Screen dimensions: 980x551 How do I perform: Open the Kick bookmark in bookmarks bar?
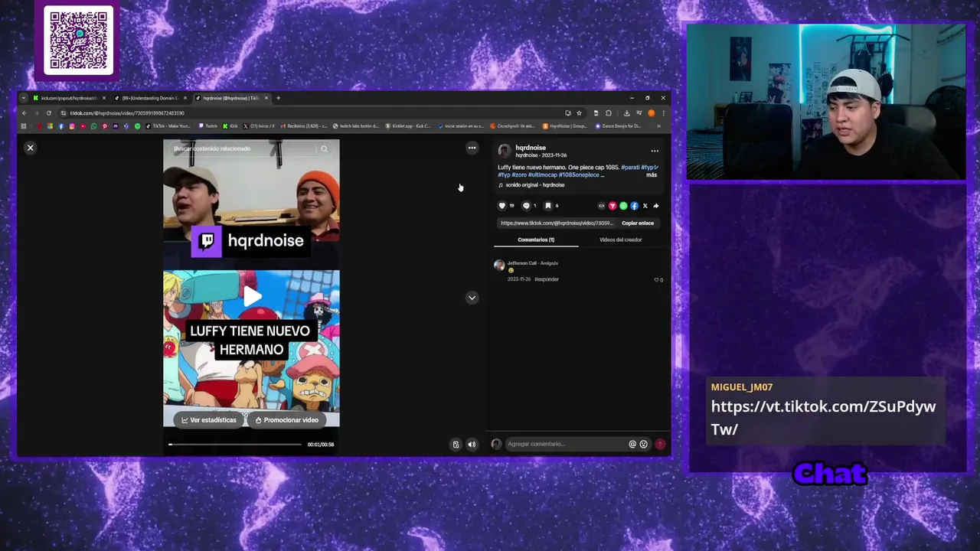pyautogui.click(x=230, y=126)
